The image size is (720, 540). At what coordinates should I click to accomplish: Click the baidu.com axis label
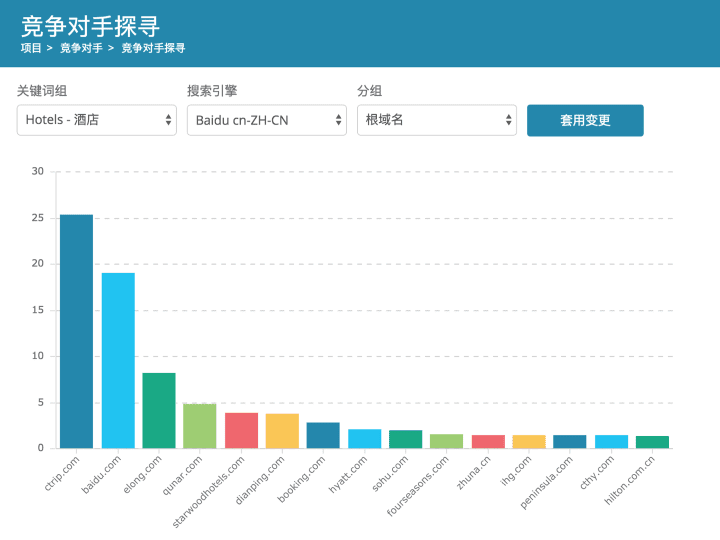pos(101,475)
